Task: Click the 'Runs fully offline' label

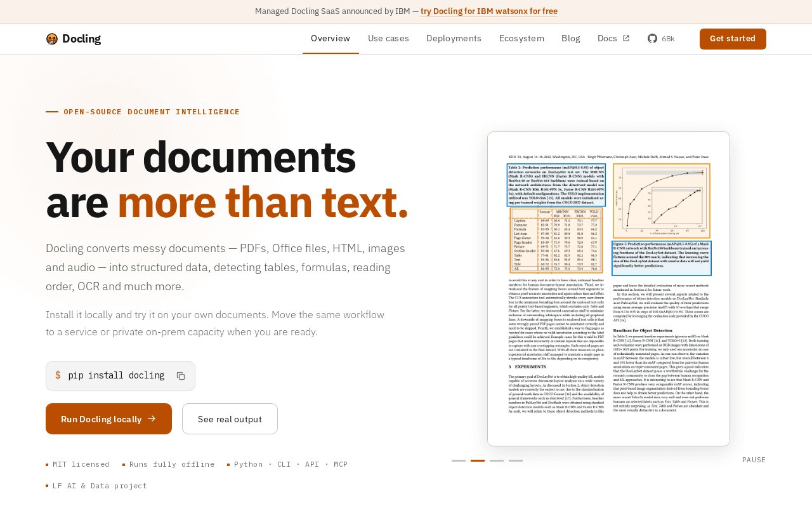Action: 172,464
